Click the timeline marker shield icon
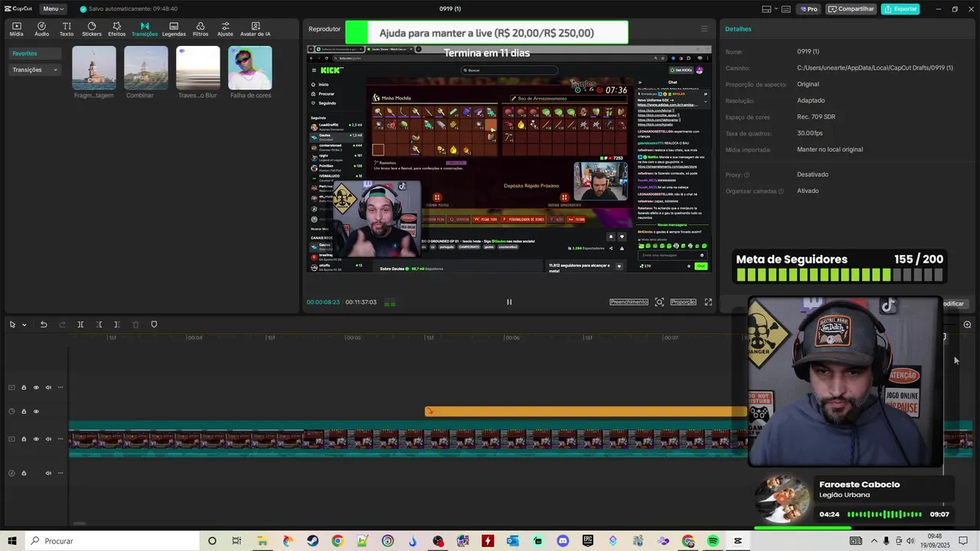The image size is (980, 551). point(154,324)
